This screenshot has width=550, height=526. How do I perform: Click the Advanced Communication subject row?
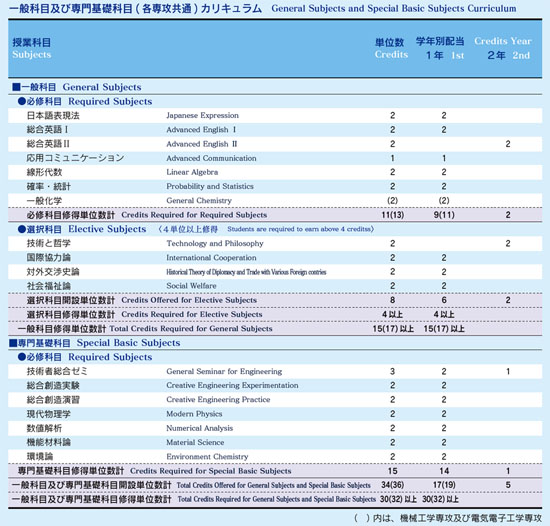(x=275, y=158)
